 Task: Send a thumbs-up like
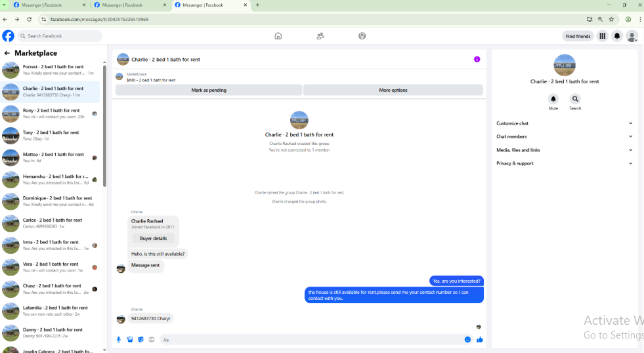[x=480, y=339]
